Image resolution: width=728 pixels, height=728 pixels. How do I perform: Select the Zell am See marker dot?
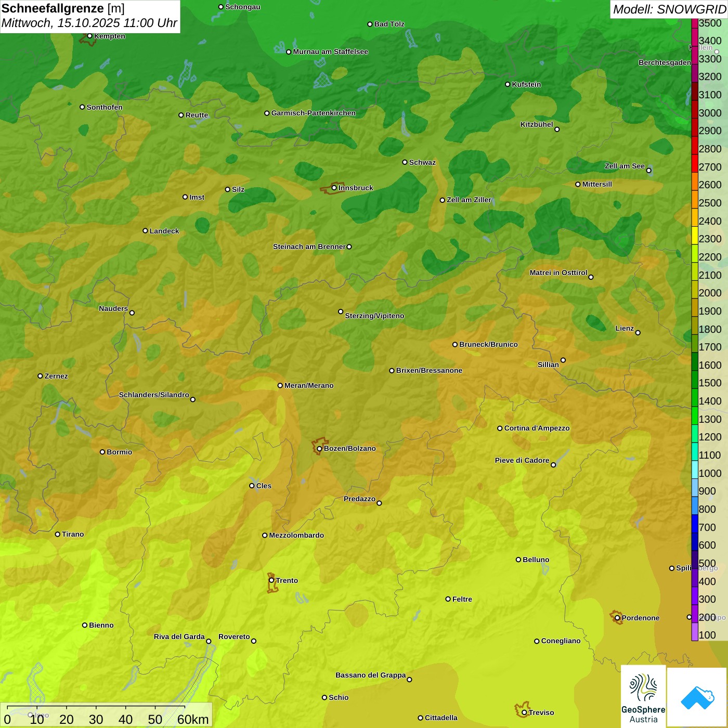[x=648, y=170]
